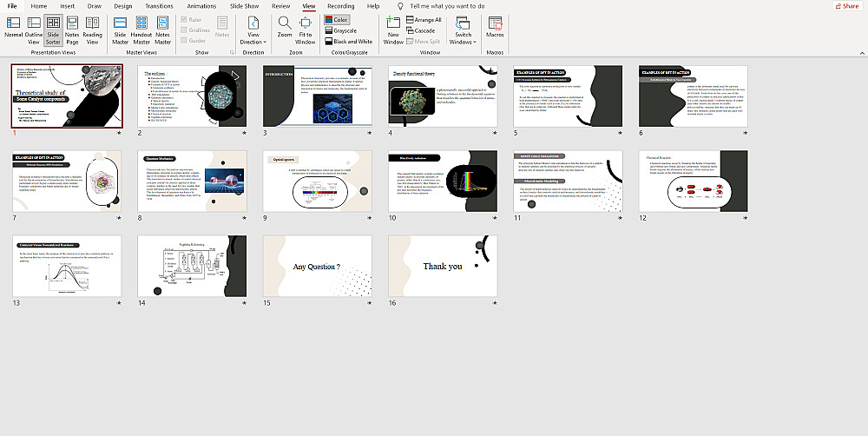868x436 pixels.
Task: Switch to the Design tab
Action: [x=123, y=6]
